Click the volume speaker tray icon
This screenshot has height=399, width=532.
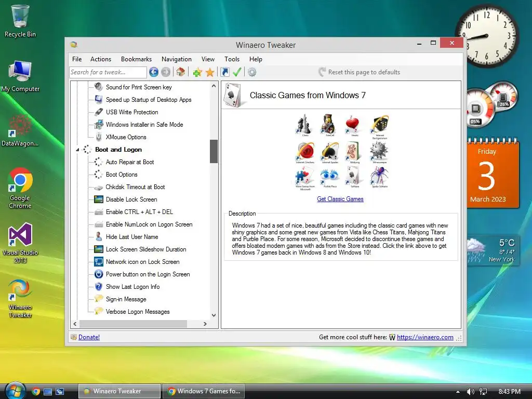(470, 392)
